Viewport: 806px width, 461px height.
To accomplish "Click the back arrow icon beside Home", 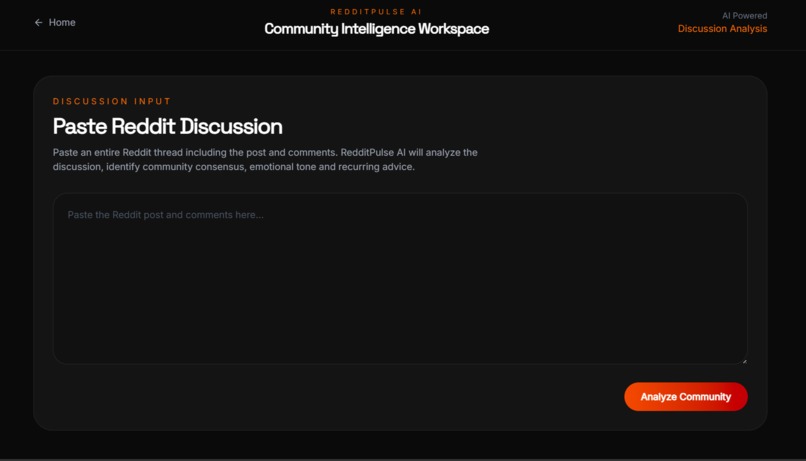I will click(39, 23).
